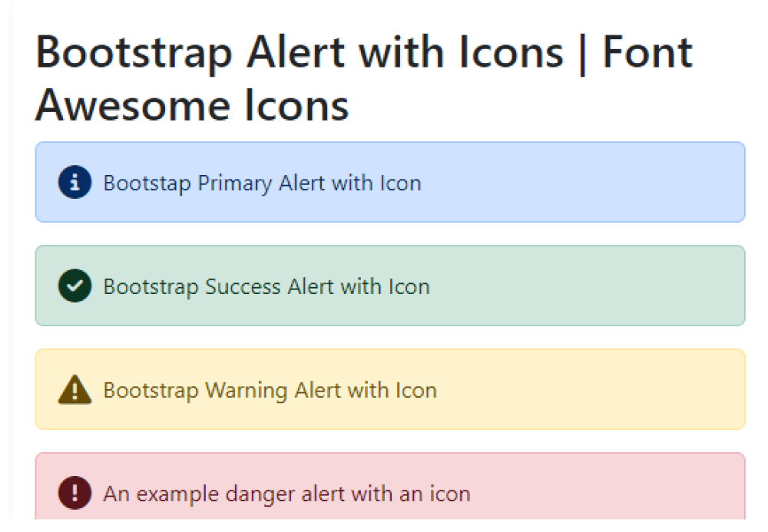Click the info circle icon in primary alert

[74, 183]
